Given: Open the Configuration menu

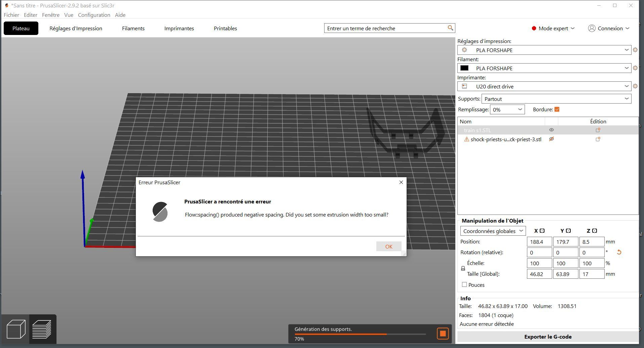Looking at the screenshot, I should (94, 15).
